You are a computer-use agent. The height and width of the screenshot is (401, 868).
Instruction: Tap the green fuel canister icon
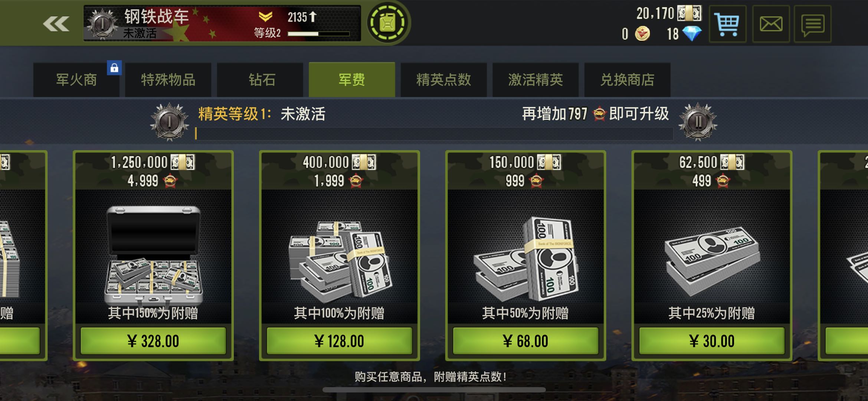tap(388, 23)
